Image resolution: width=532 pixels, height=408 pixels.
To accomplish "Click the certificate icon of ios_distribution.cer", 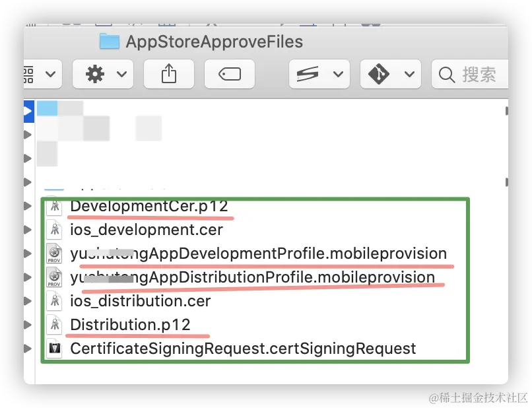I will (54, 301).
